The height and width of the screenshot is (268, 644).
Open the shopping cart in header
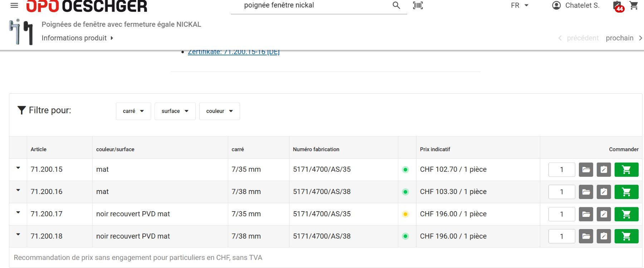[634, 5]
